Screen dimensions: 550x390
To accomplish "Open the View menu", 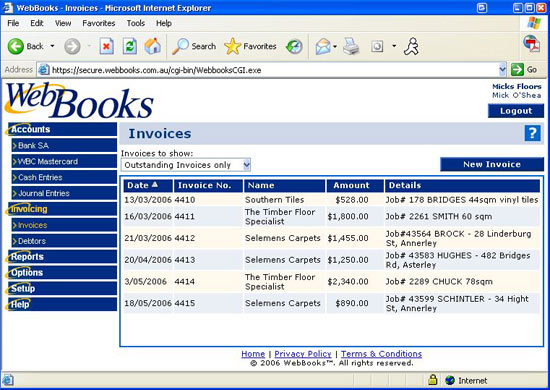I will click(63, 23).
